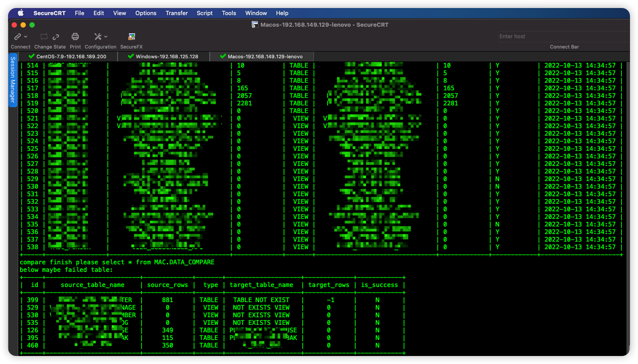
Task: Click the timestamp in row 519
Action: click(580, 103)
